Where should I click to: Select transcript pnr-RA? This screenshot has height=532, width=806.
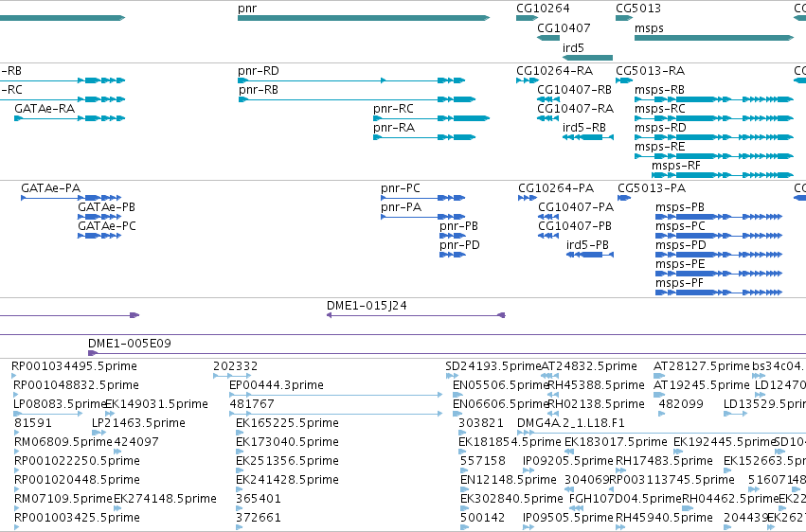click(x=424, y=137)
